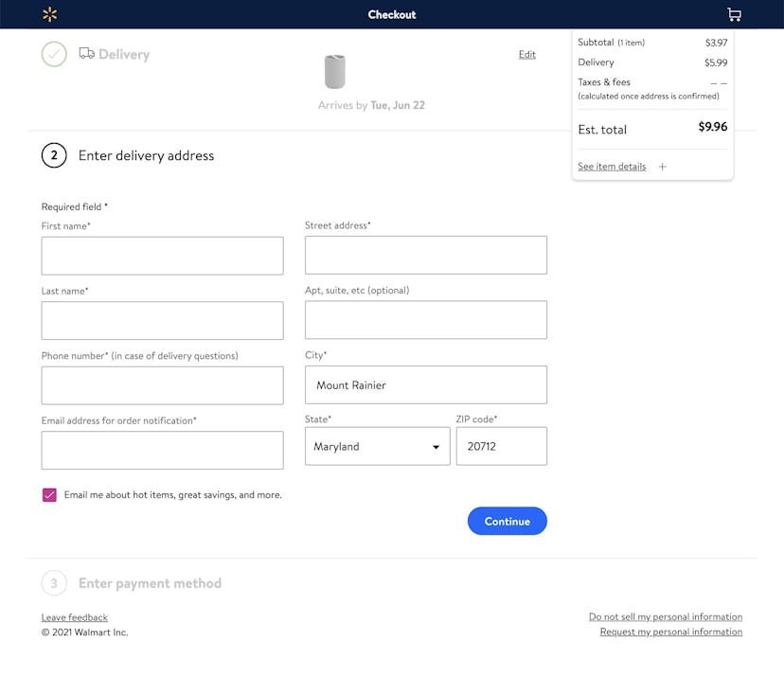Click the City field containing Mount Rainier
This screenshot has height=677, width=784.
(x=426, y=384)
